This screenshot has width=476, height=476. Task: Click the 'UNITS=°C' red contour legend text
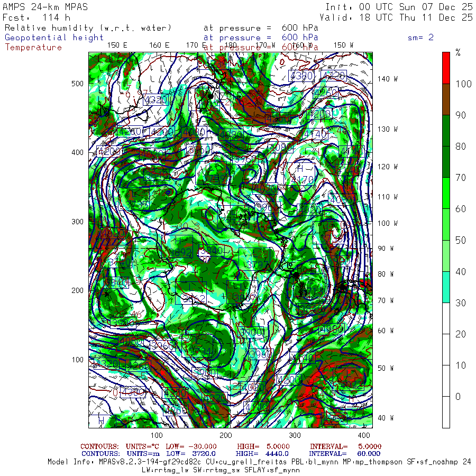tap(143, 446)
